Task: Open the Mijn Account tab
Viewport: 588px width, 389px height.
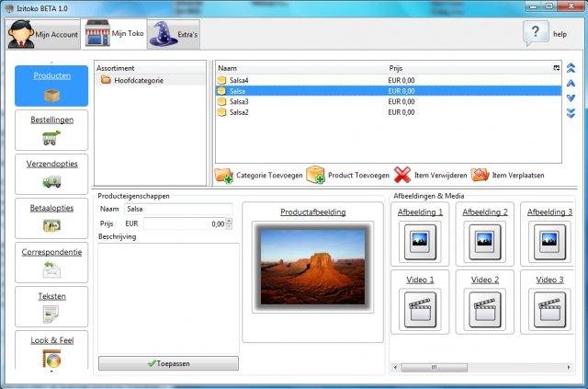Action: (43, 34)
